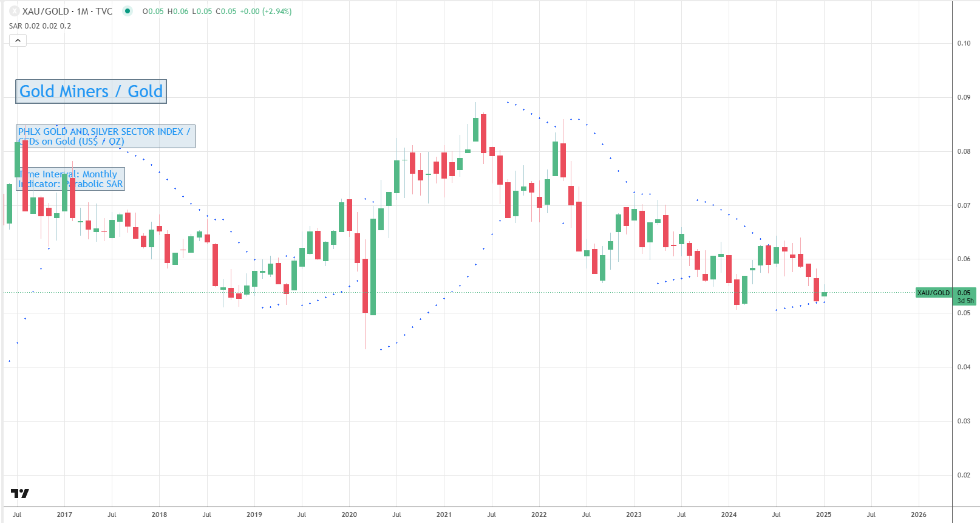Click the 1M interval label
This screenshot has width=980, height=523.
tap(82, 11)
